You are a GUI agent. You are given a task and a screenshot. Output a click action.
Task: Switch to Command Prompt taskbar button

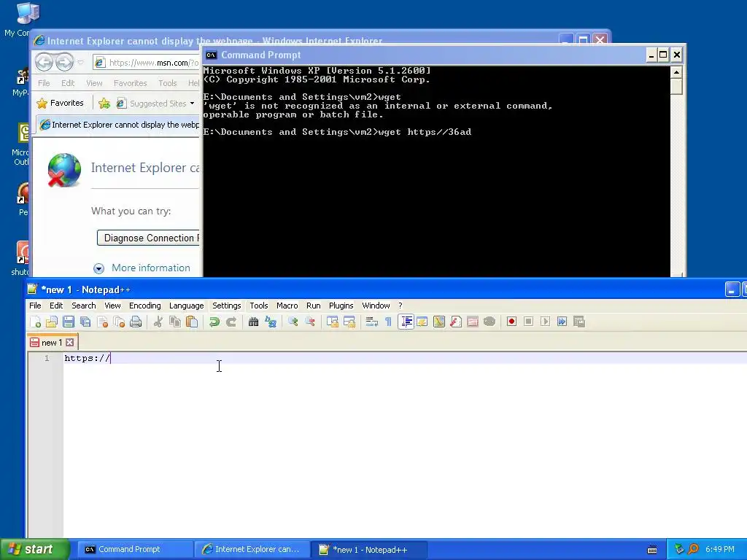[x=135, y=550]
